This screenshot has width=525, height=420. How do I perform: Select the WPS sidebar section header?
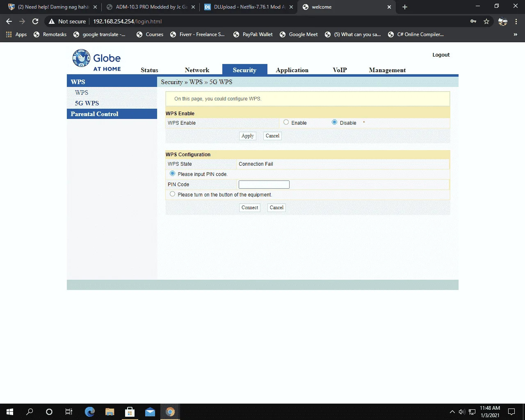pos(112,82)
